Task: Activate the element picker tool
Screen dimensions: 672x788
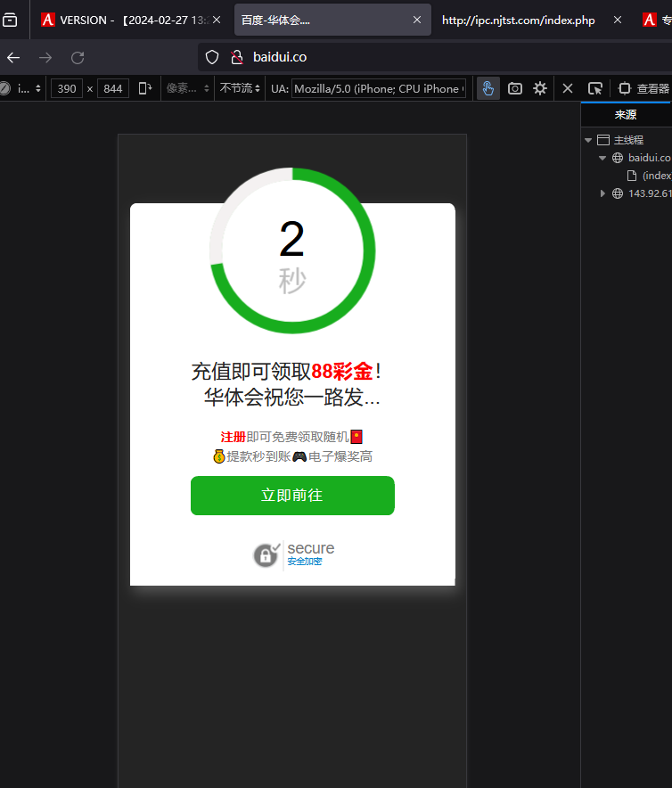Action: [594, 88]
